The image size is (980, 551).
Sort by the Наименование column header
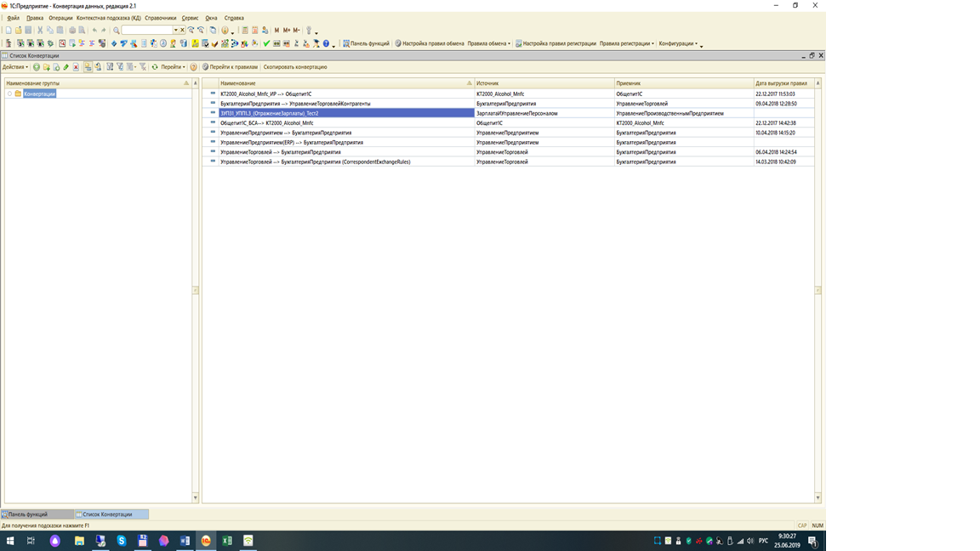pos(345,83)
